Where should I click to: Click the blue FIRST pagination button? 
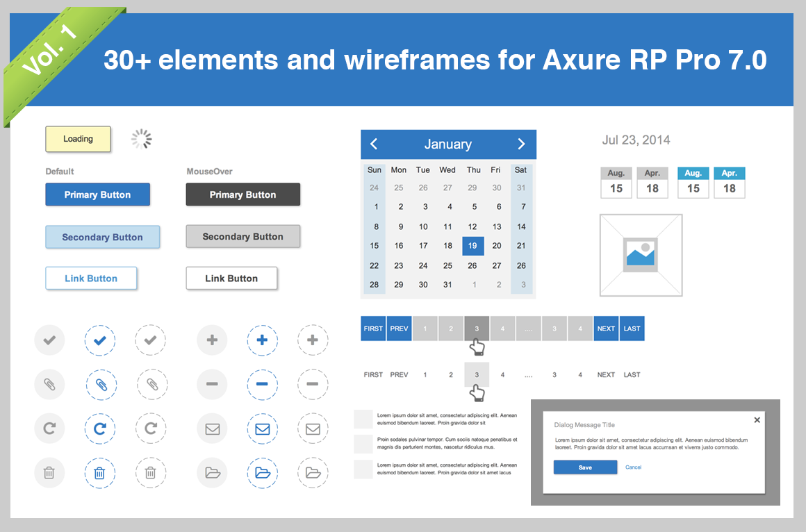[x=373, y=329]
